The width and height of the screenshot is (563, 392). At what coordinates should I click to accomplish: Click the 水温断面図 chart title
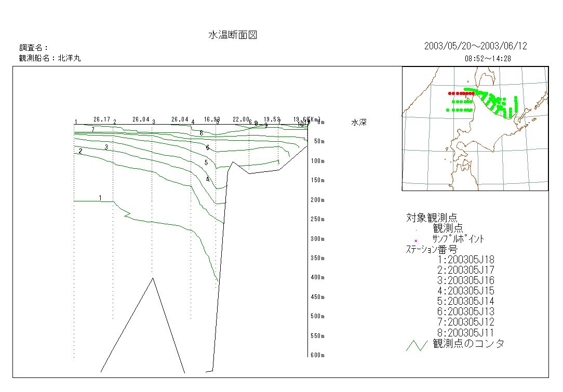233,35
